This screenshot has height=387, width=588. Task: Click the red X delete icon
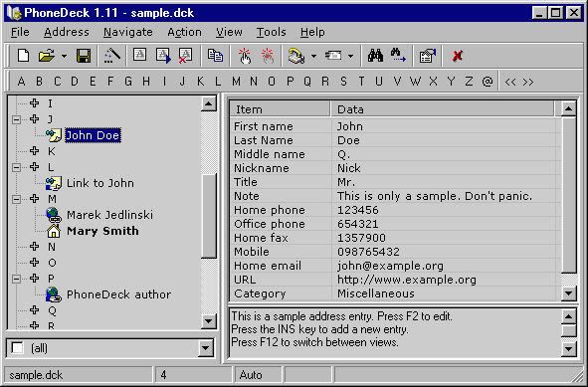(457, 57)
